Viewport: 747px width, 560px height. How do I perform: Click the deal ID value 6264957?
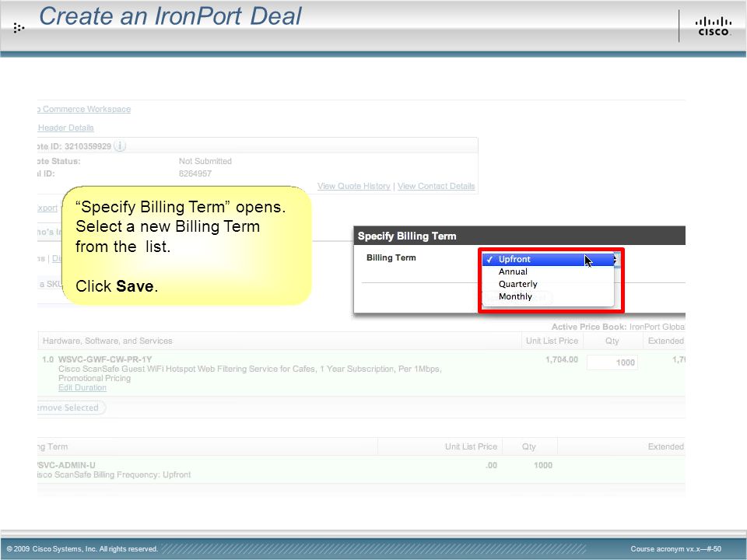coord(195,173)
